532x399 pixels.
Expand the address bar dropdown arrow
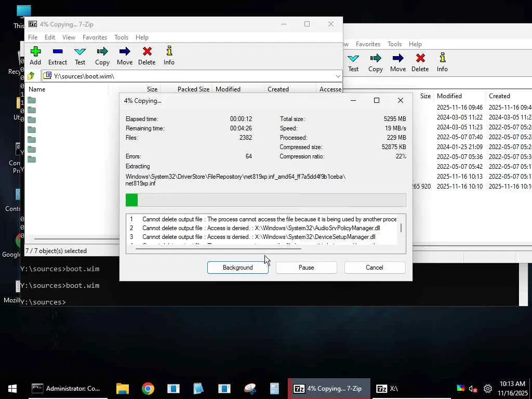(x=338, y=76)
